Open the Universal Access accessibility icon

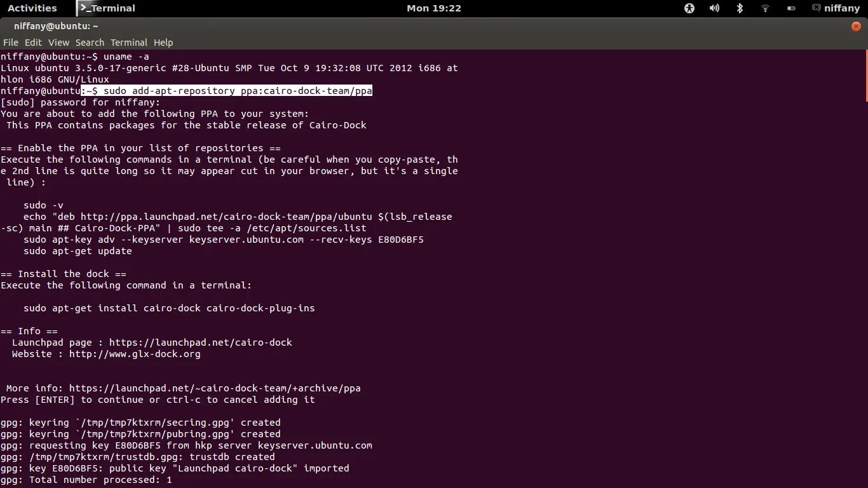pos(689,8)
